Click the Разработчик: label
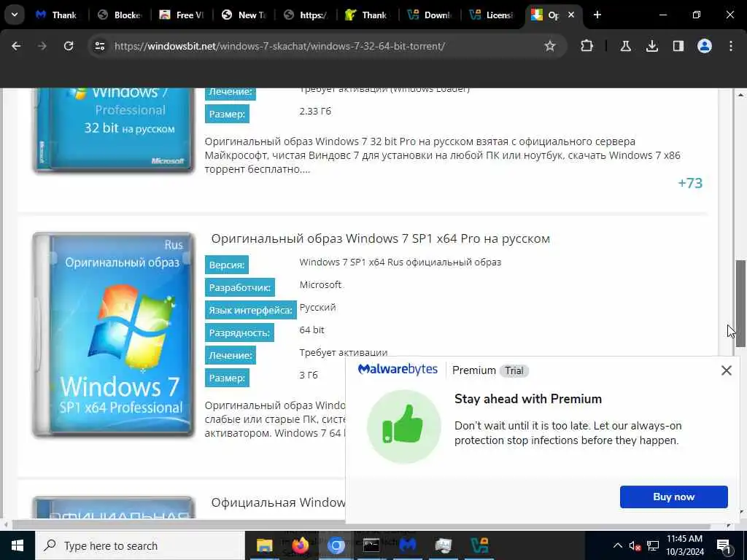Viewport: 747px width, 560px height. point(239,287)
